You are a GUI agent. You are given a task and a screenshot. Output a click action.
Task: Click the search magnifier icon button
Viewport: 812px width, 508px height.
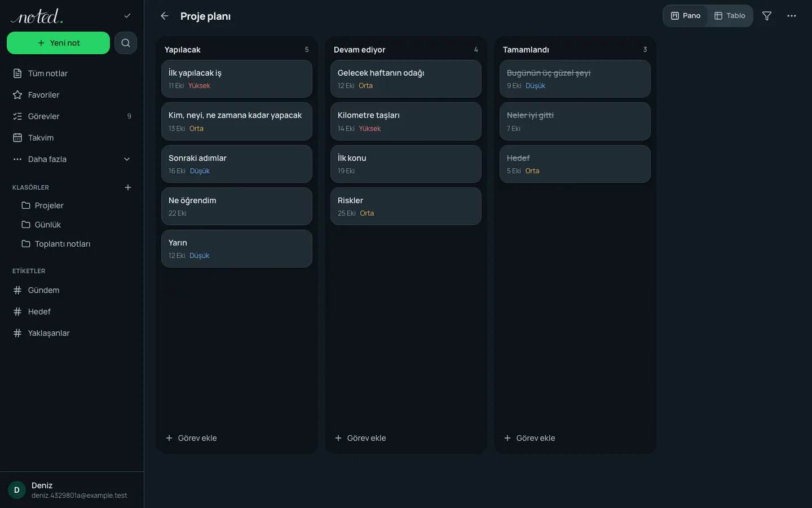(126, 43)
